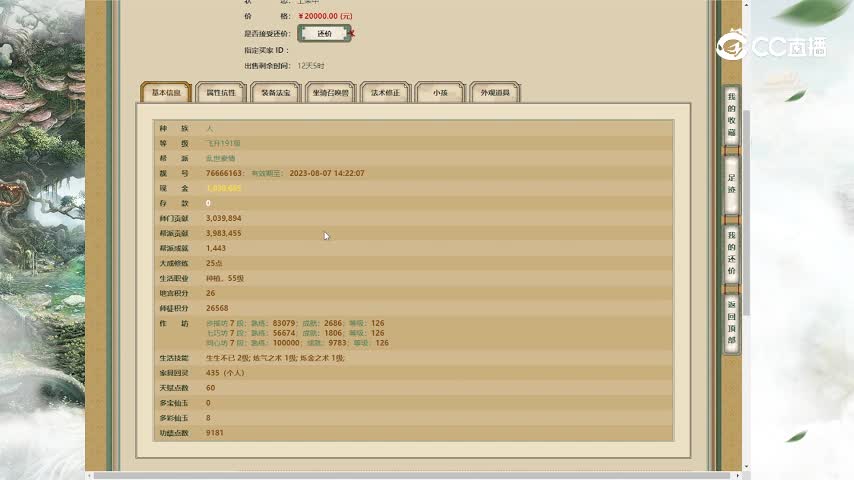The width and height of the screenshot is (854, 480).
Task: Open 足迹 browsing history side button
Action: (x=731, y=183)
